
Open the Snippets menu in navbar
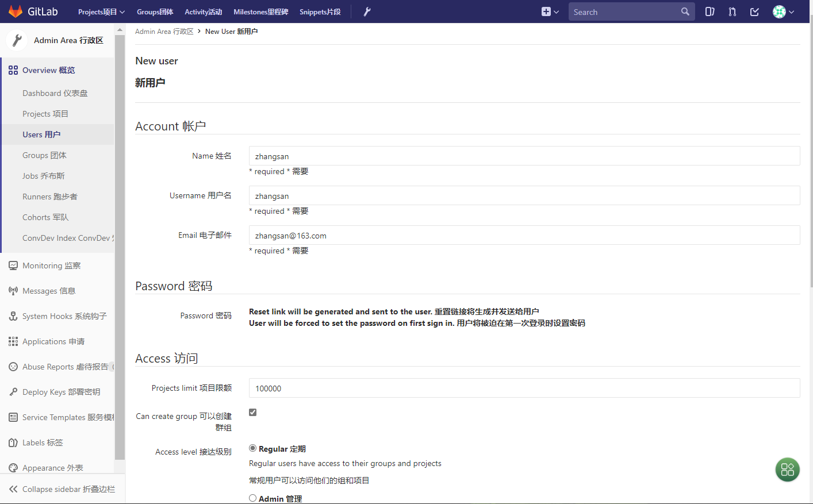pos(320,11)
